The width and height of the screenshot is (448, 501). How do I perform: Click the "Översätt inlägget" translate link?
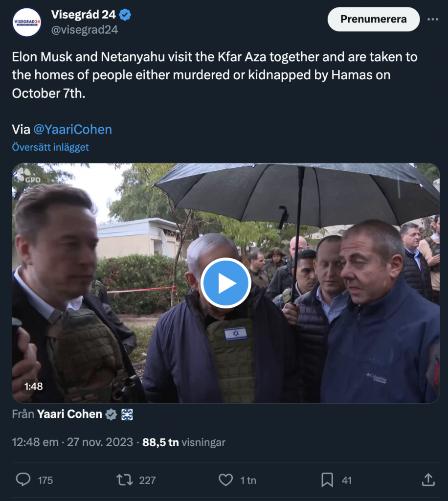point(50,147)
